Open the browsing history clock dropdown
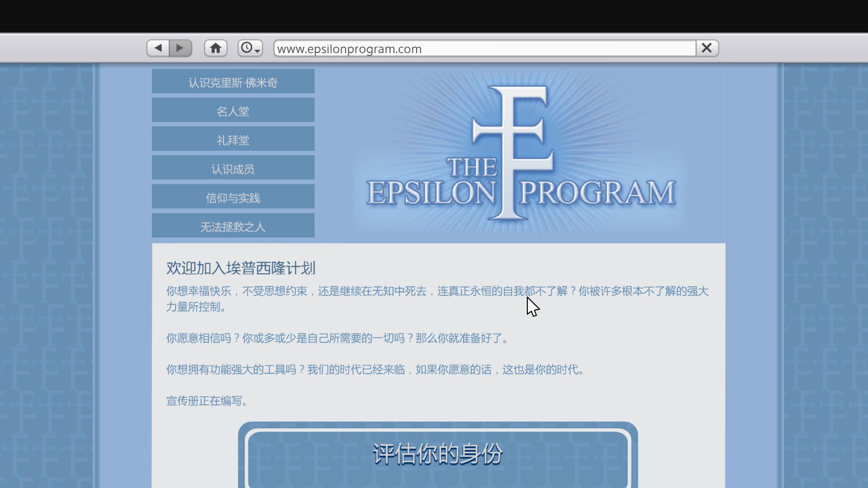 click(250, 48)
